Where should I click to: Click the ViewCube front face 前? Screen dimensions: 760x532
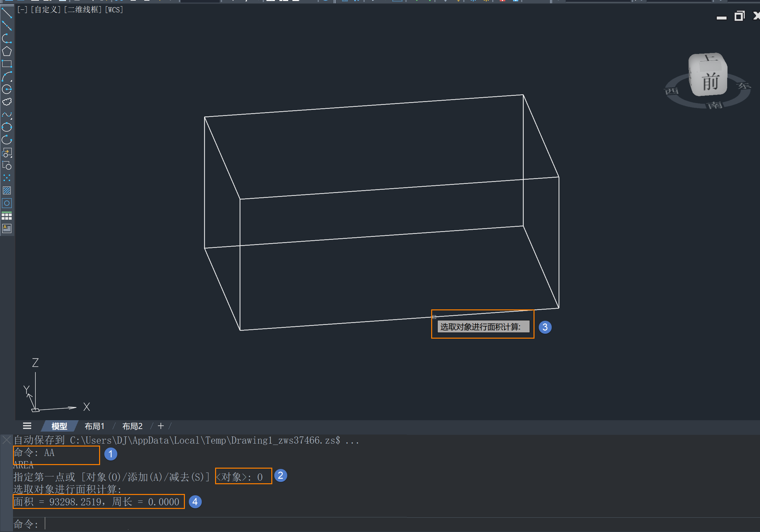710,82
